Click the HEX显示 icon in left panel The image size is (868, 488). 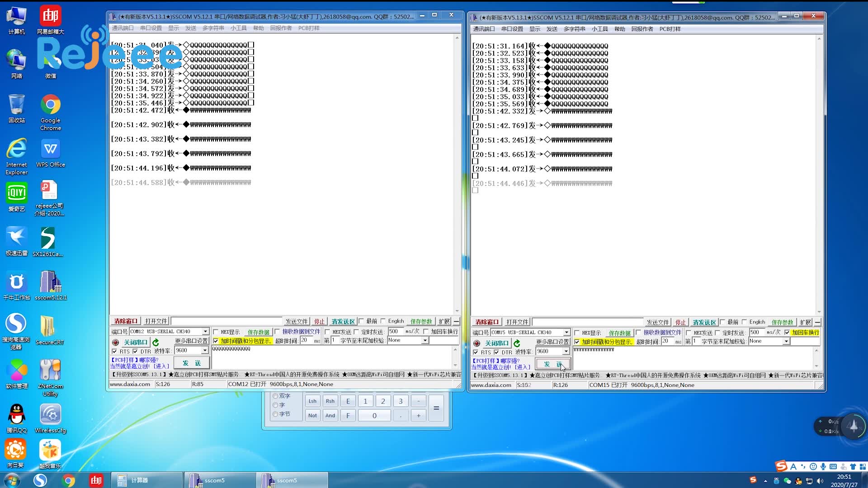coord(216,332)
